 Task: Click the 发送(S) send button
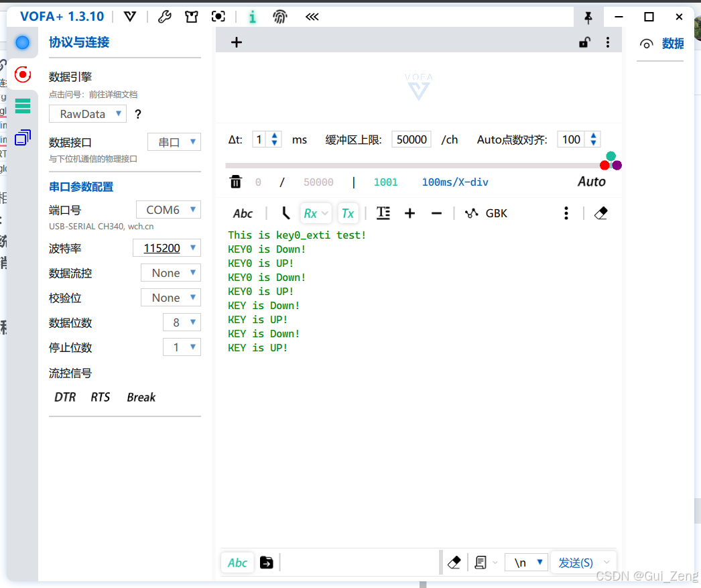coord(576,563)
